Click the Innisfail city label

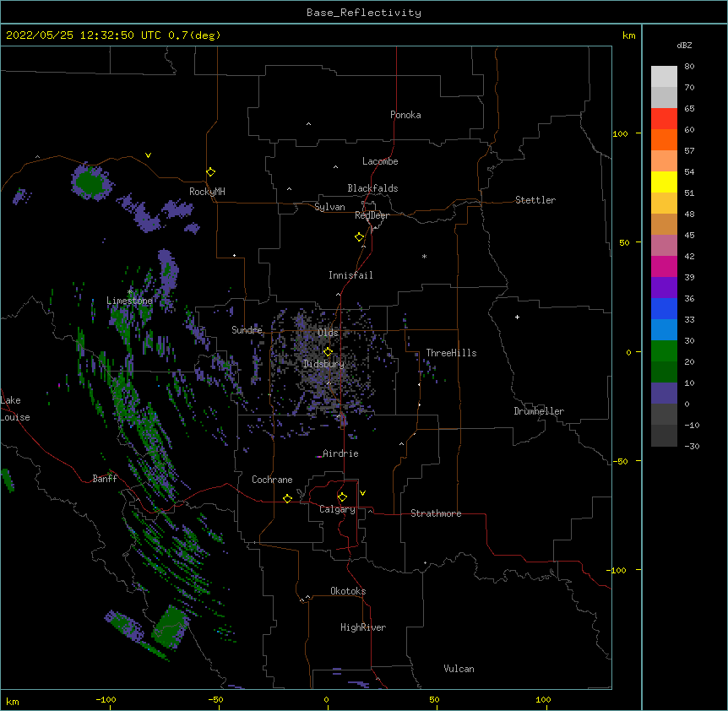point(350,275)
